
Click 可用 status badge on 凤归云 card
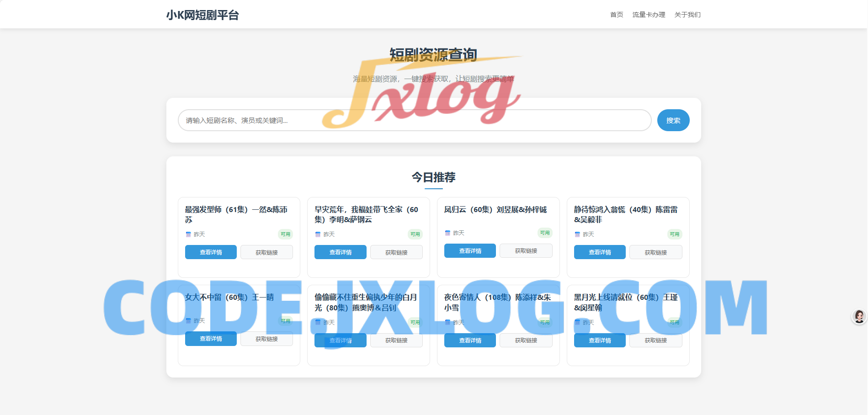coord(545,233)
